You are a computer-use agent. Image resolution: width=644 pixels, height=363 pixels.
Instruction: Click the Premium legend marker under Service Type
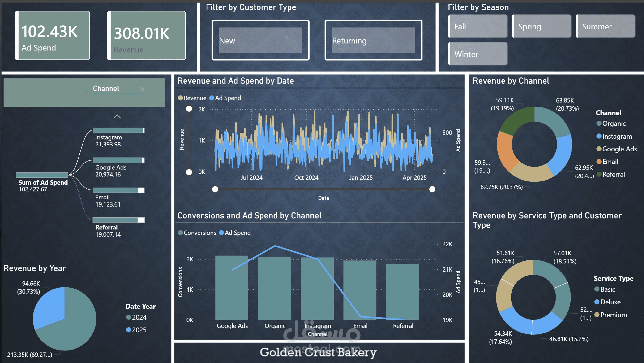point(597,315)
